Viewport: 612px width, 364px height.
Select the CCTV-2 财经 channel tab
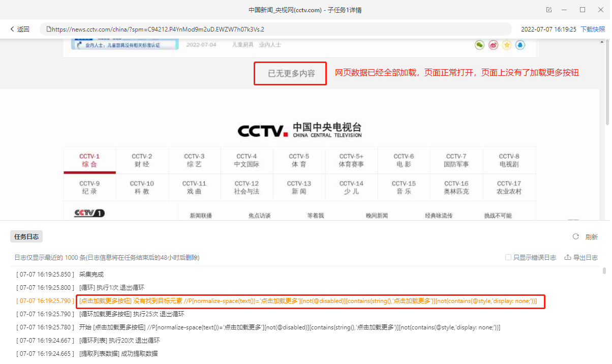tap(142, 160)
